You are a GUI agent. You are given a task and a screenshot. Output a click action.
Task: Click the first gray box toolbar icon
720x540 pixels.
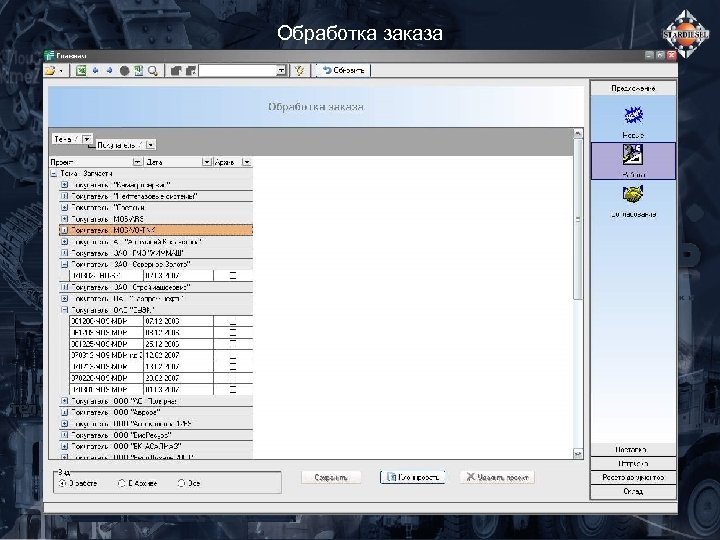[176, 71]
